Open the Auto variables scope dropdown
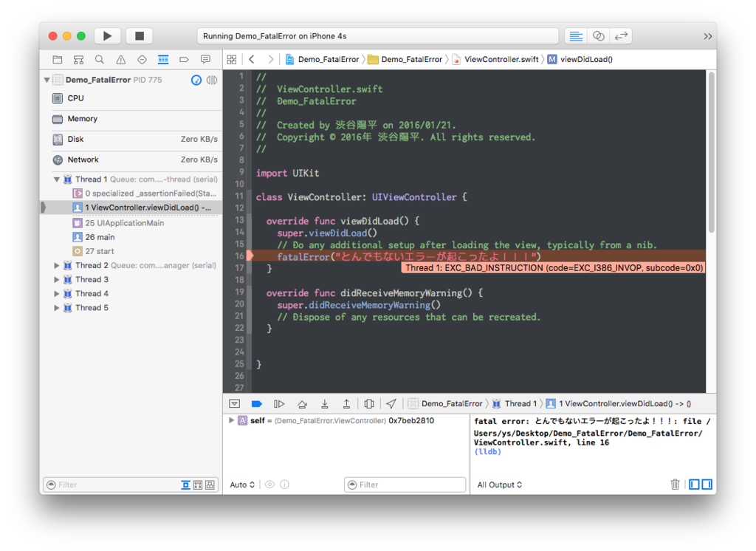 [242, 485]
